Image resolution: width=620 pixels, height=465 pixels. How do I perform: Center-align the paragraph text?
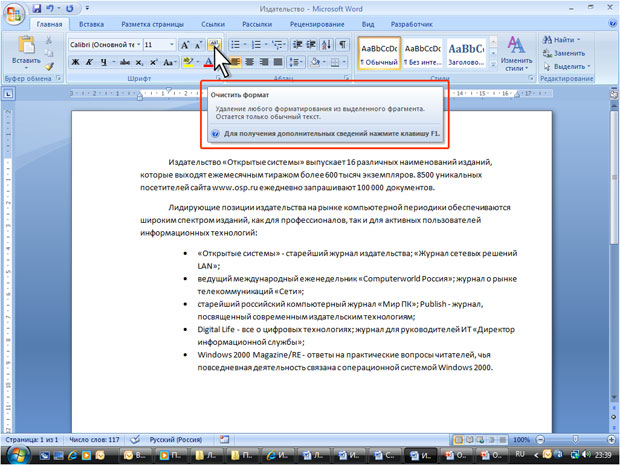pos(250,62)
